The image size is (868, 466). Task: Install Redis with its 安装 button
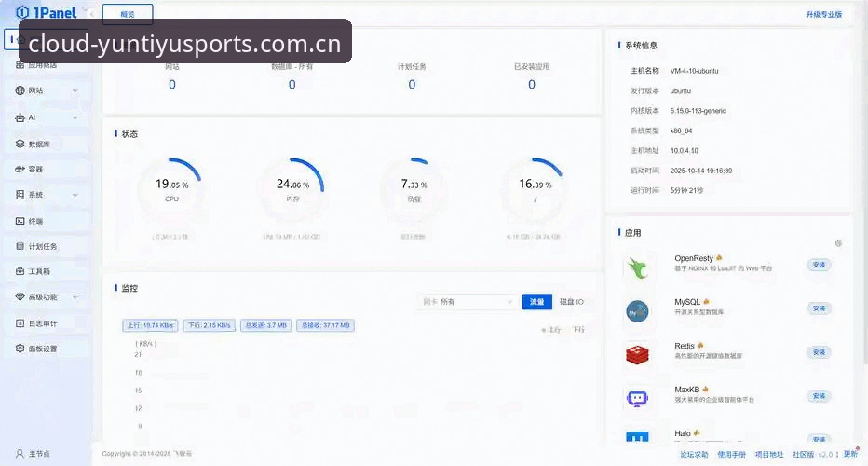819,352
